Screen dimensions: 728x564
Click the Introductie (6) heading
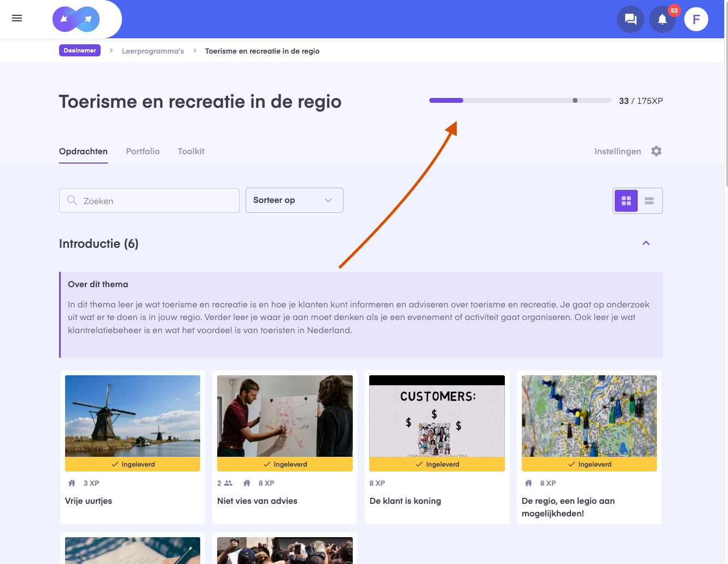[x=98, y=243]
